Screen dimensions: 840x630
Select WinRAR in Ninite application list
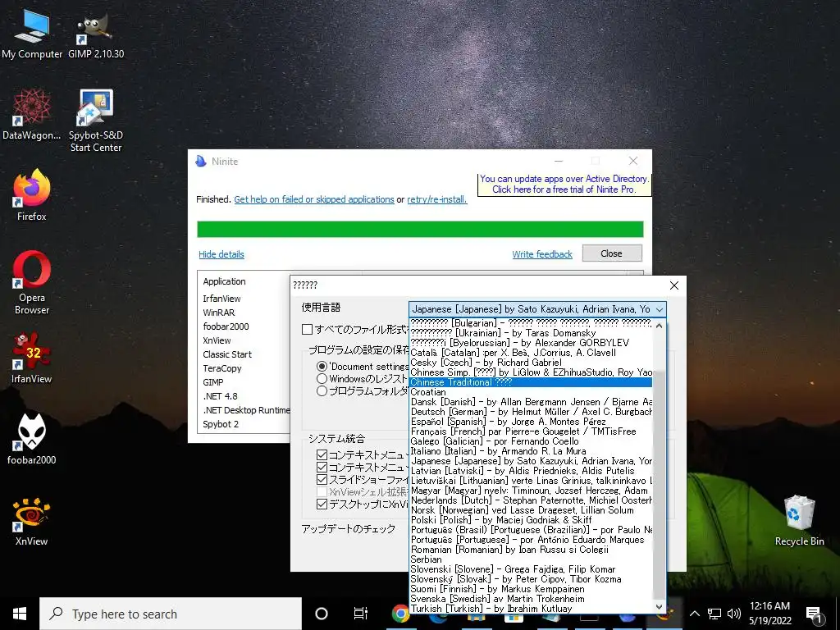[x=218, y=313]
